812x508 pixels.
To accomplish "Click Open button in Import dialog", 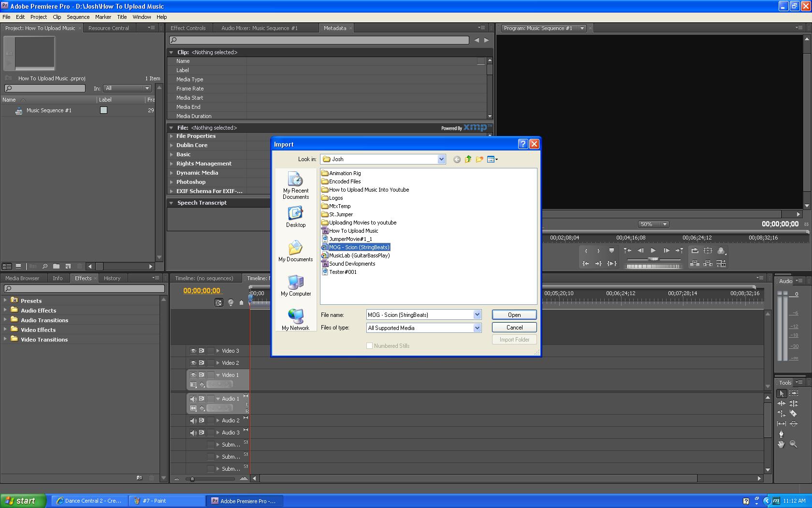I will pos(514,314).
